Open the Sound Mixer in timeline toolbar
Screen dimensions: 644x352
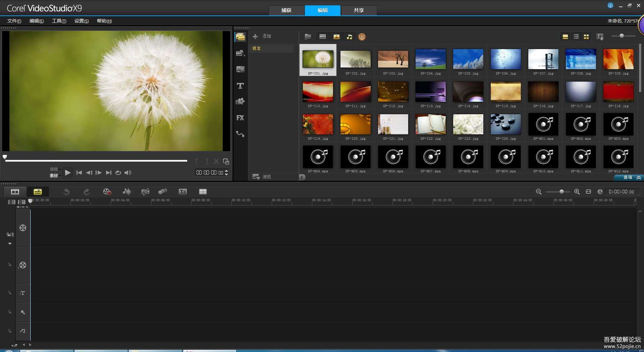(x=127, y=191)
